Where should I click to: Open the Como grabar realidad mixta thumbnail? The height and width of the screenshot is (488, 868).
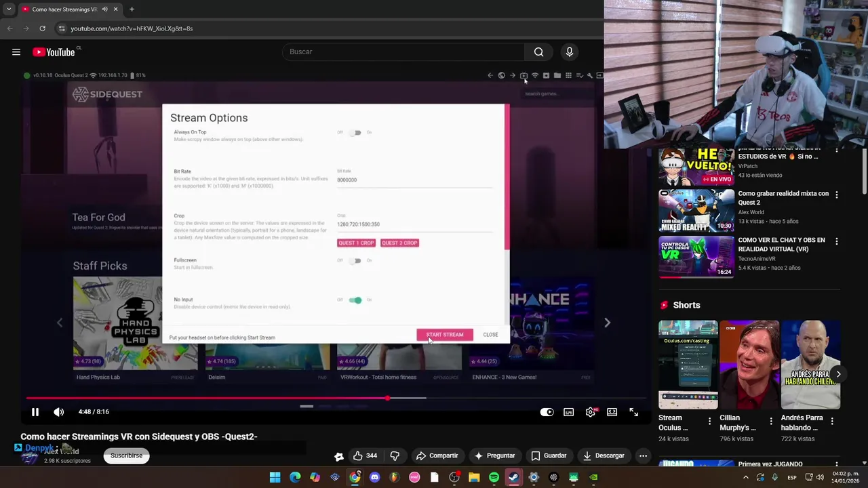[x=696, y=210]
